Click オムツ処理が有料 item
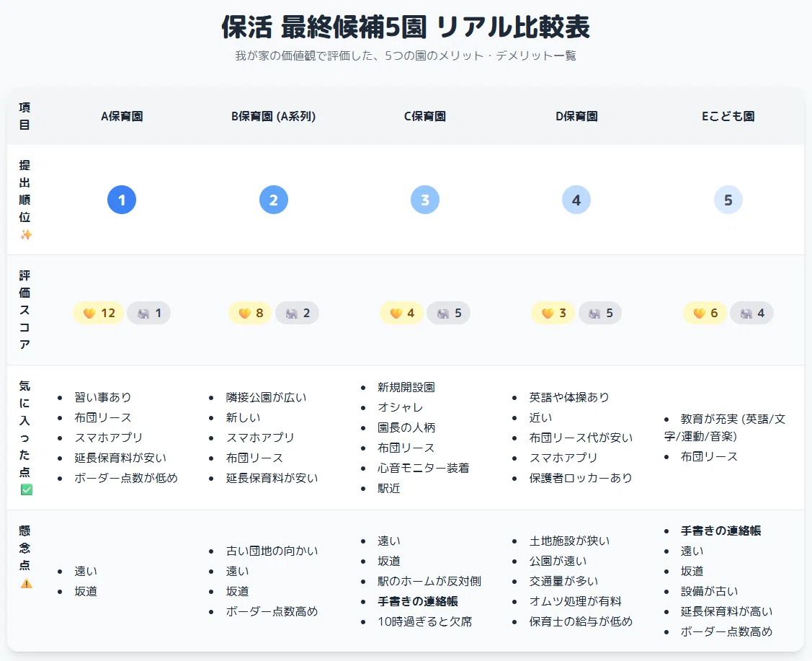The width and height of the screenshot is (812, 661). [x=575, y=601]
